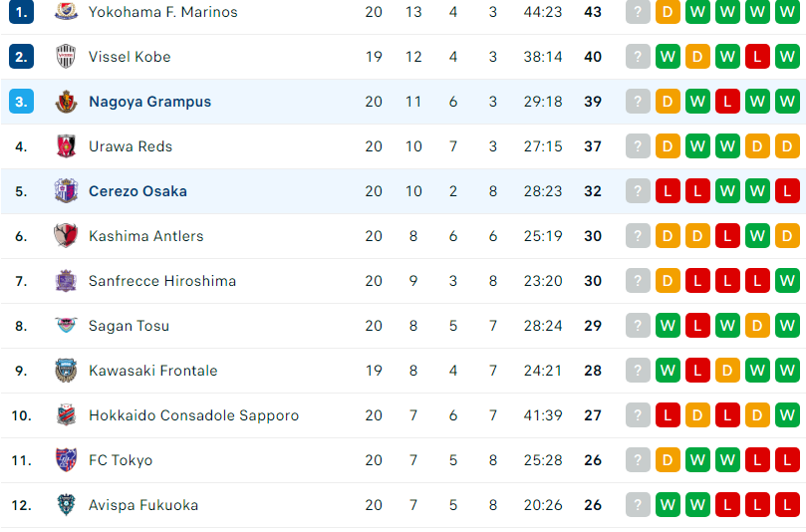
Task: Click the Cerezo Osaka club crest
Action: (x=67, y=190)
